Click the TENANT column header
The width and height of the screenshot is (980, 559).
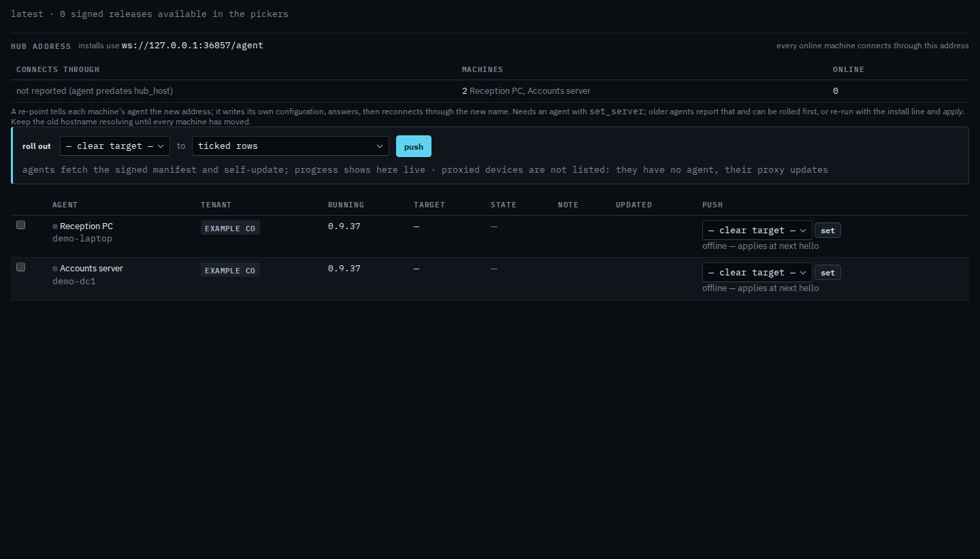click(x=216, y=205)
